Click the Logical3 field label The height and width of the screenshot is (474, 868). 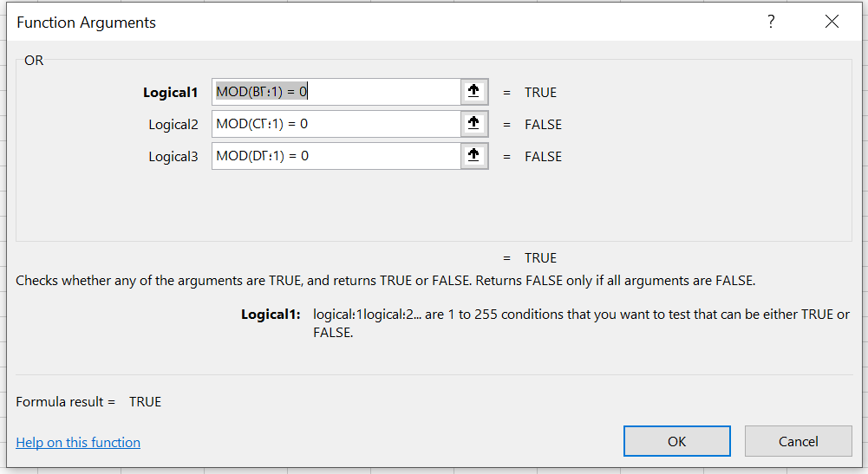click(173, 157)
